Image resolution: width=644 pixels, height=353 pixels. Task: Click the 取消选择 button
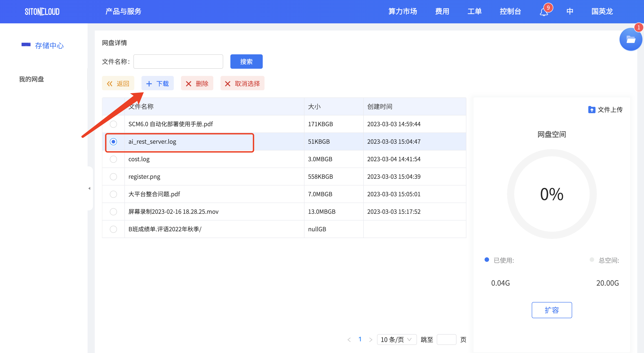pyautogui.click(x=242, y=83)
